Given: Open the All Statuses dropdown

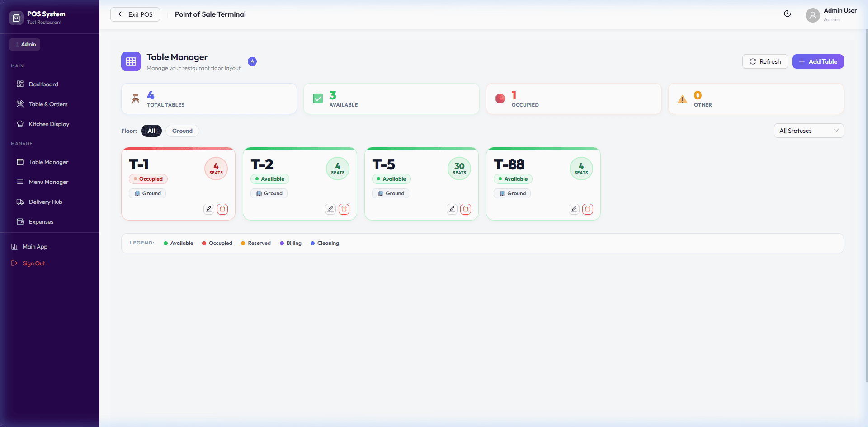Looking at the screenshot, I should 808,131.
